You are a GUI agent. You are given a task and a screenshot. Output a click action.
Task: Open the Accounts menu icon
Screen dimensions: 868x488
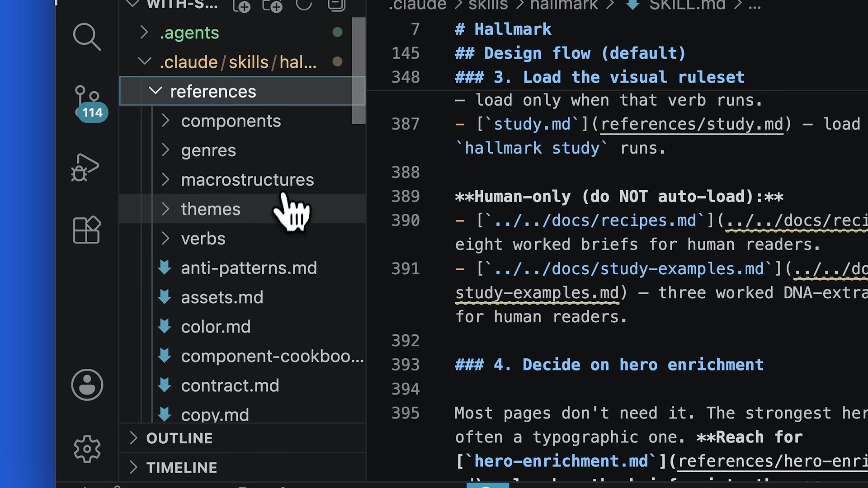click(87, 385)
